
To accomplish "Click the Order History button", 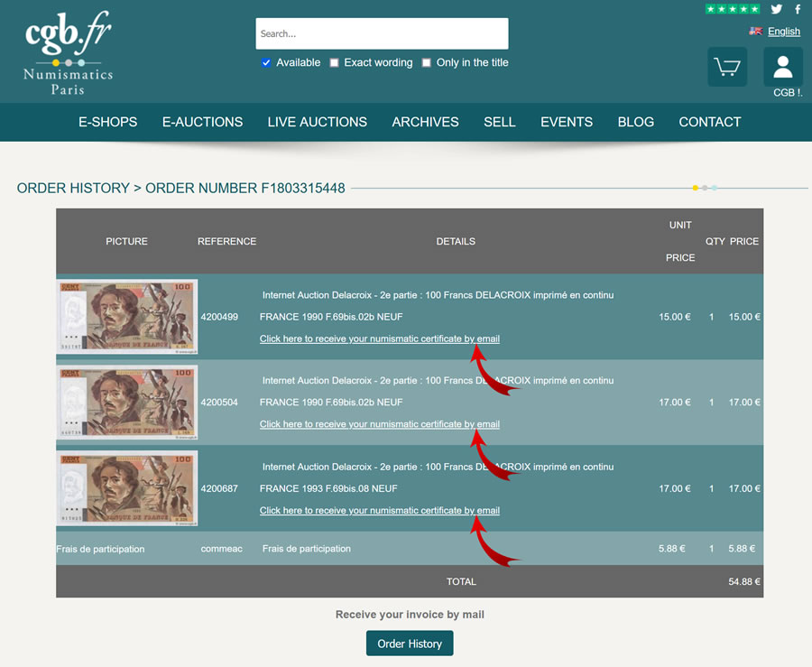I will 410,644.
